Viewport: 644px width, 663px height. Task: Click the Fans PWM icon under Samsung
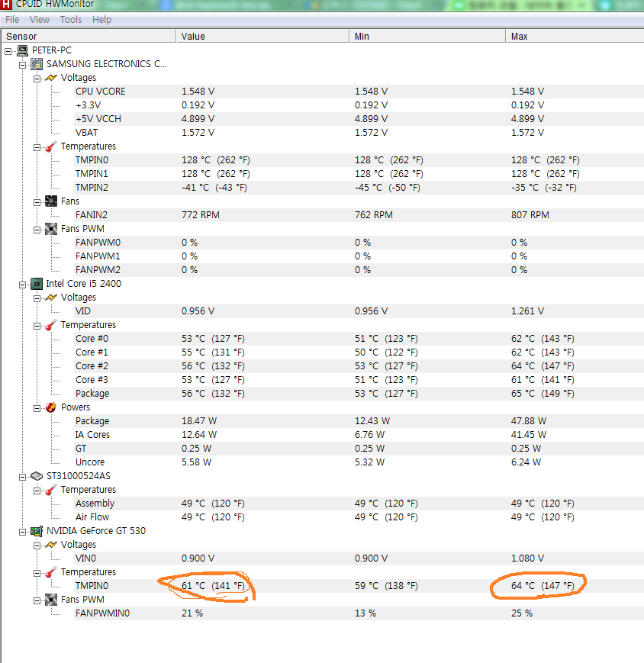[51, 229]
